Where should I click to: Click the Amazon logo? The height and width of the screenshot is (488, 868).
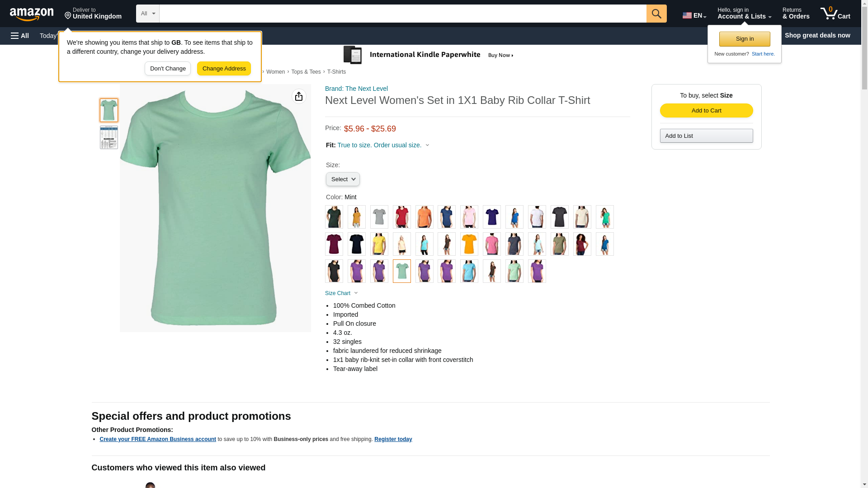32,14
